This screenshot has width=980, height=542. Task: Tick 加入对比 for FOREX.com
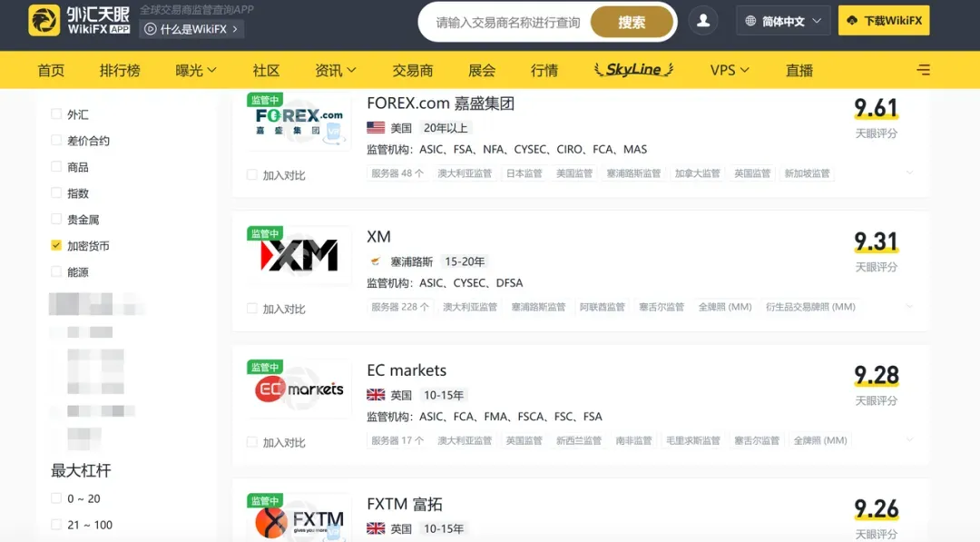coord(252,175)
